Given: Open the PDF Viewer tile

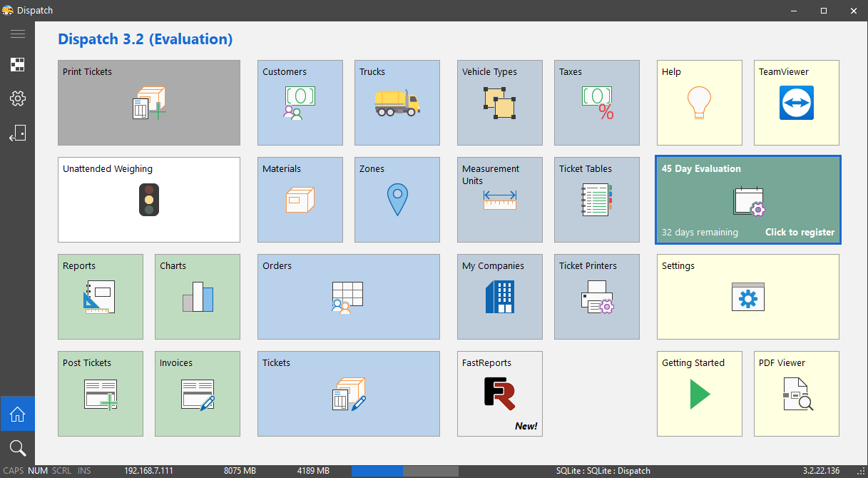Looking at the screenshot, I should point(796,394).
